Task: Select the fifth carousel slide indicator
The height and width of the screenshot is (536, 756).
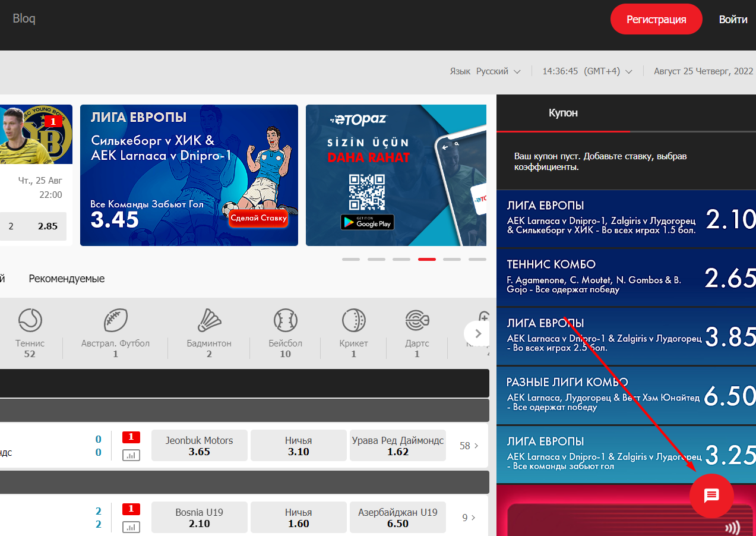Action: [x=452, y=259]
